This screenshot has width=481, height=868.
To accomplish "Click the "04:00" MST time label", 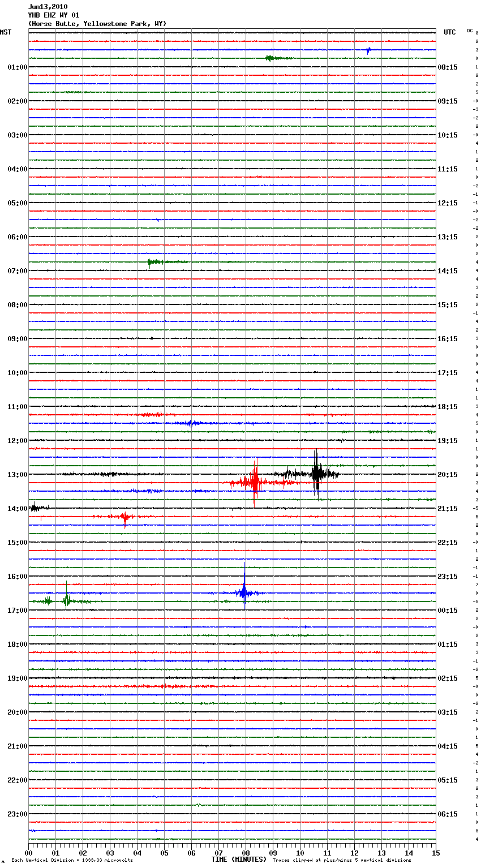I will pos(18,169).
